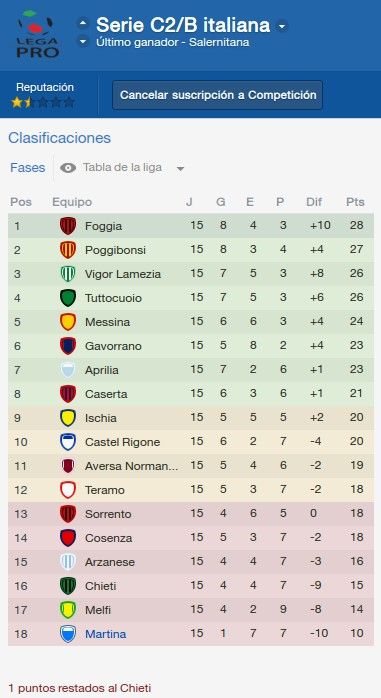Open the Clasificaciones section
The height and width of the screenshot is (698, 381).
[60, 138]
